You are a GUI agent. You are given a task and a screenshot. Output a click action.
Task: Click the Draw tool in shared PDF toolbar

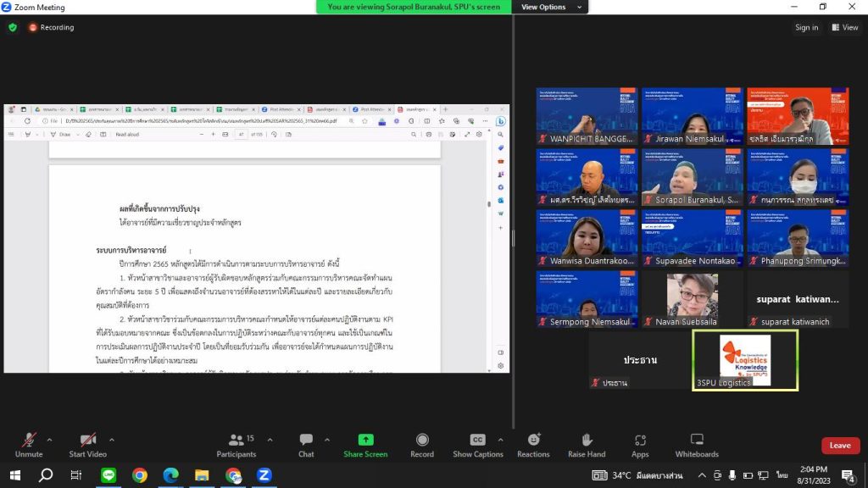pos(60,135)
